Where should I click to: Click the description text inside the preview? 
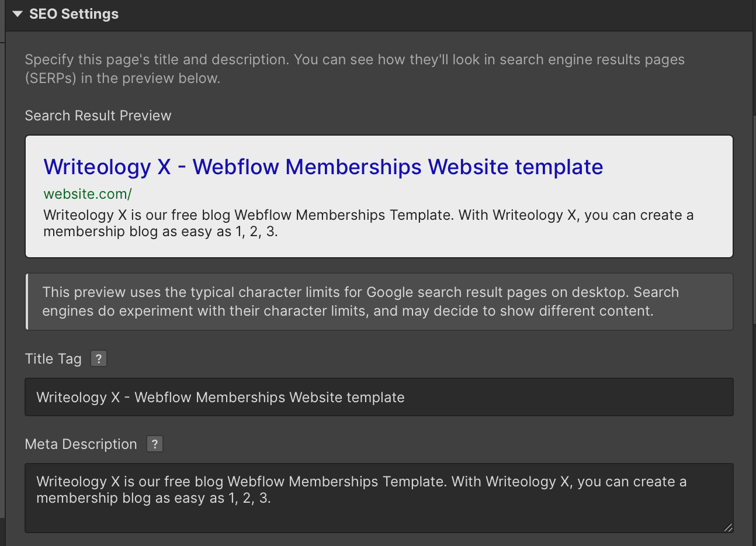coord(368,223)
